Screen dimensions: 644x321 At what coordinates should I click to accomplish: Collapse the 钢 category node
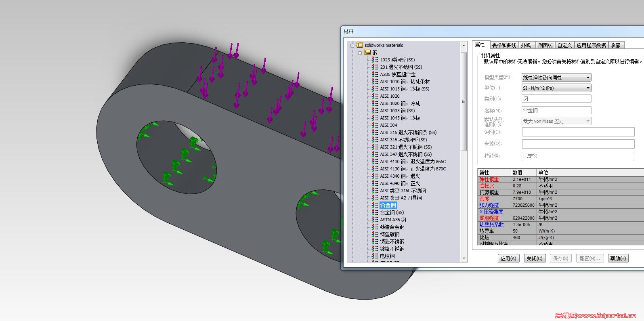359,53
